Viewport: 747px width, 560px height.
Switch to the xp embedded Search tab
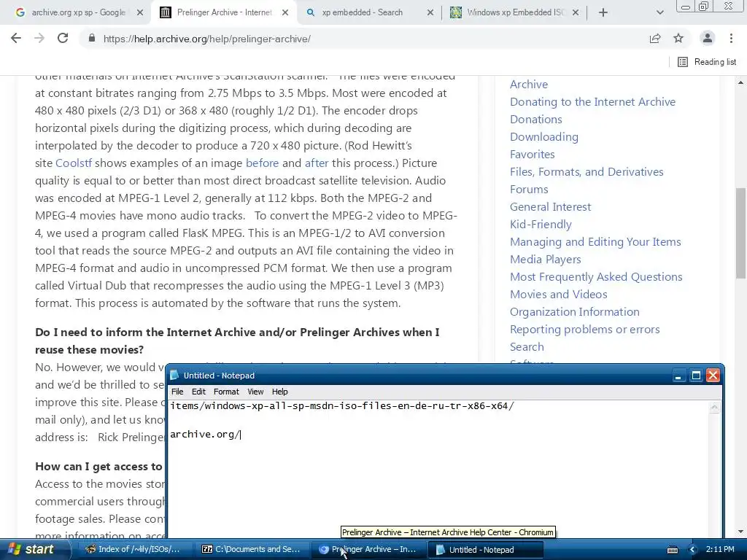coord(362,13)
